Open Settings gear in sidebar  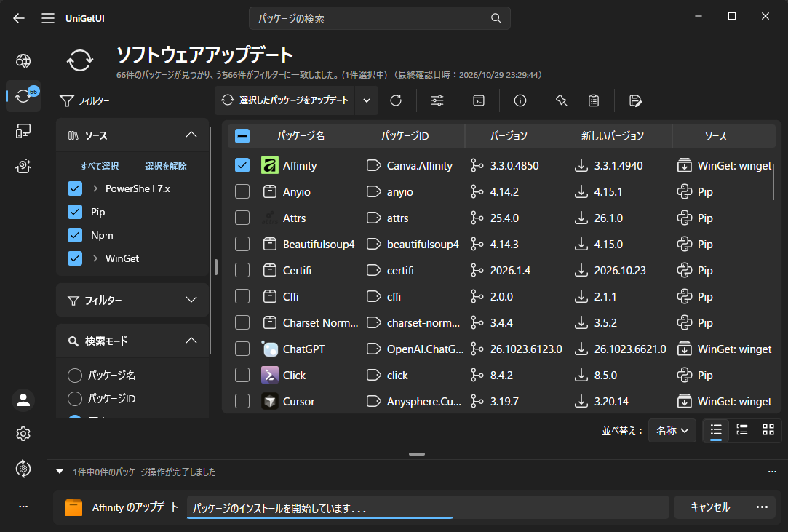click(23, 434)
